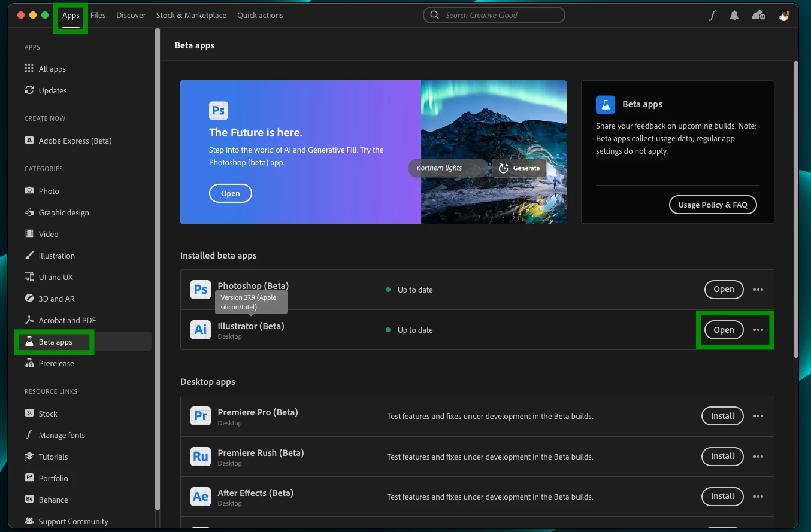The height and width of the screenshot is (532, 811).
Task: Open more options for Photoshop (Beta)
Action: click(758, 290)
